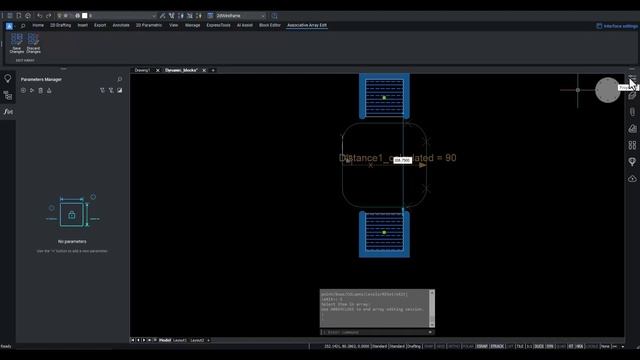Toggle ESNAP in the status bar
The height and width of the screenshot is (360, 640).
(482, 346)
